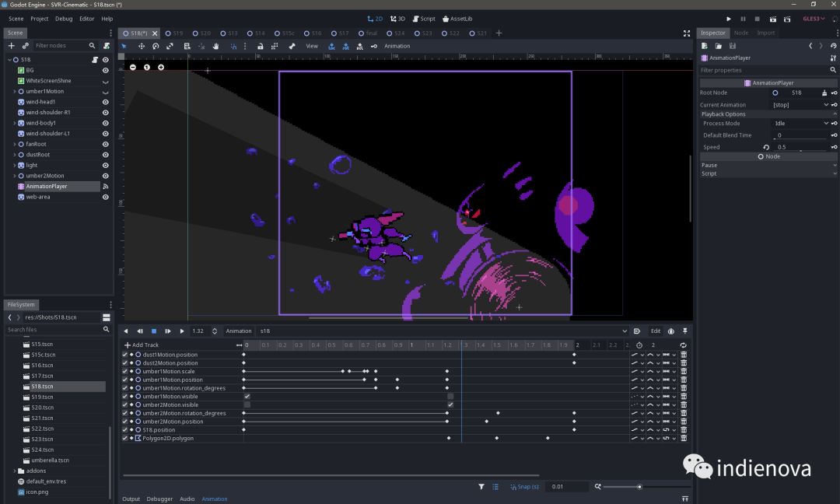Select the Move mode tool in canvas toolbar

coord(142,46)
